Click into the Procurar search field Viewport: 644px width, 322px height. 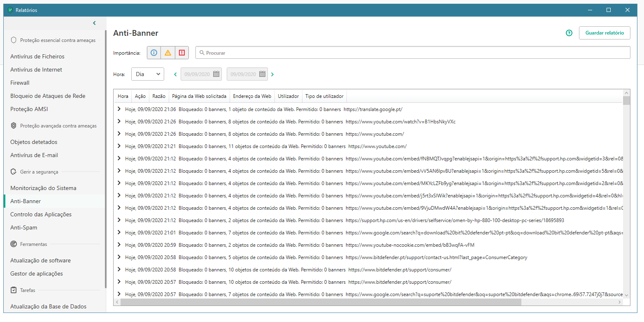[x=413, y=53]
